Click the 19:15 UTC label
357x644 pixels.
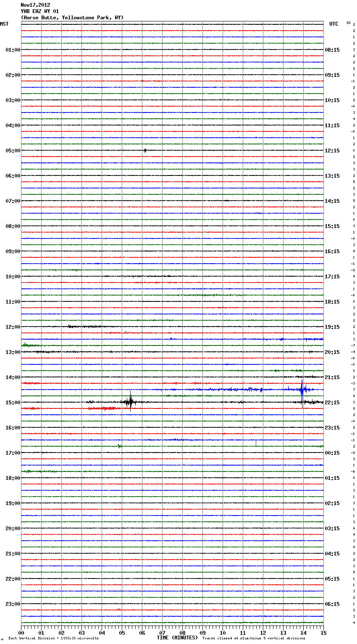pos(332,327)
